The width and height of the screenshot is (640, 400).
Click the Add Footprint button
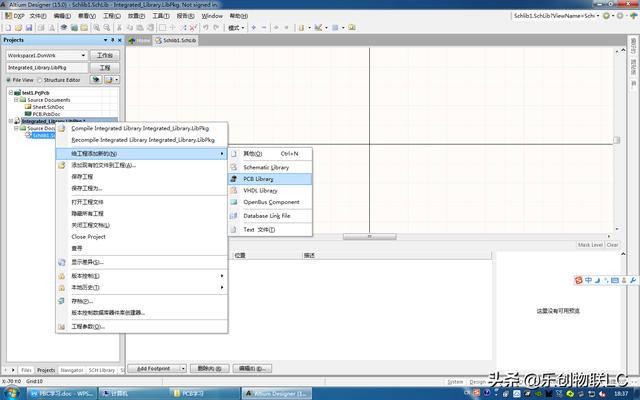(153, 369)
